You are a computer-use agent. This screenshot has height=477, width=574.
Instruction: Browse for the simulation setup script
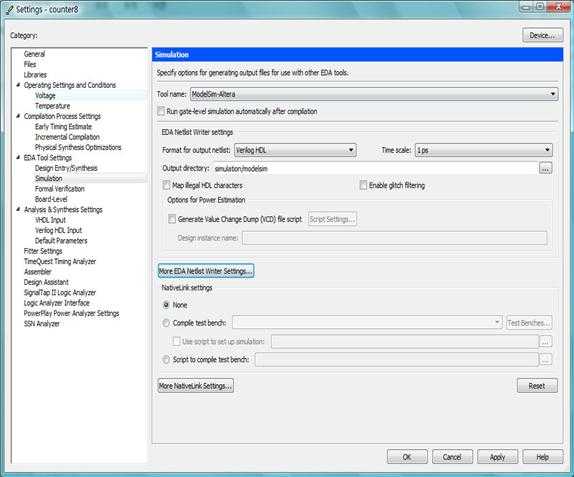(x=545, y=341)
